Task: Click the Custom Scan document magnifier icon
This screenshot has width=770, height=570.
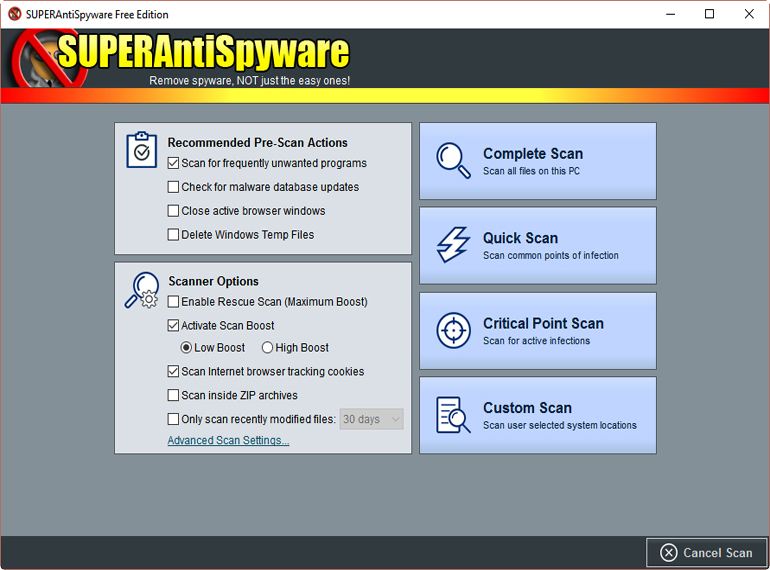Action: pyautogui.click(x=453, y=415)
